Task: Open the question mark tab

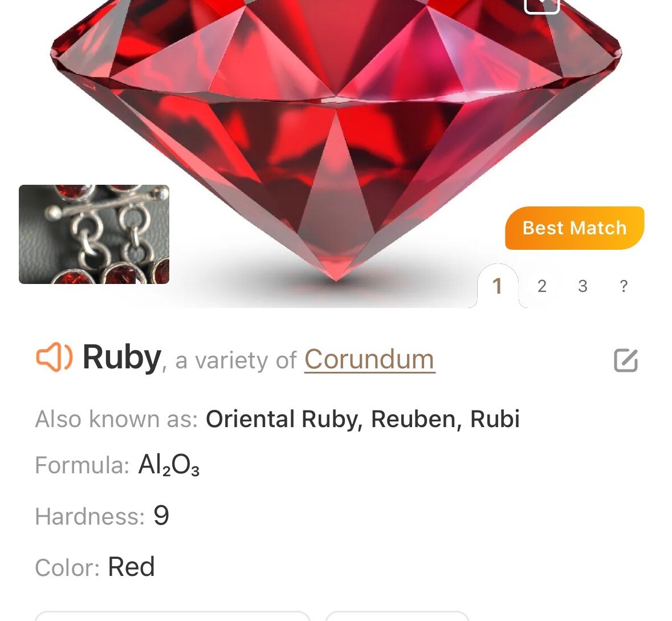Action: click(624, 286)
